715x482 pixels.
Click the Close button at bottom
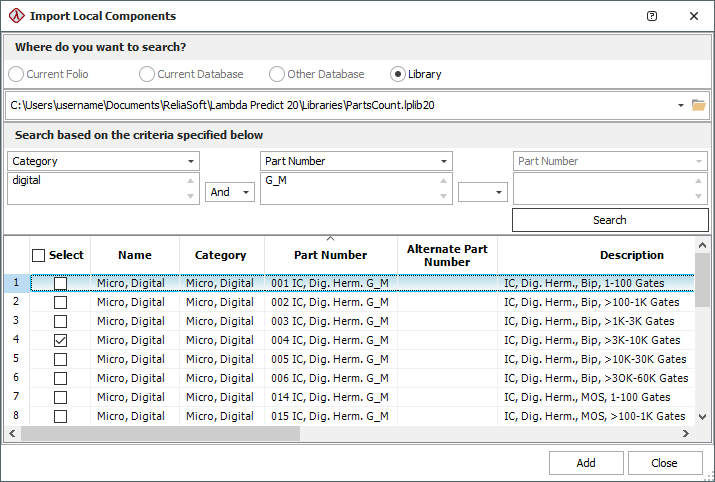click(665, 463)
